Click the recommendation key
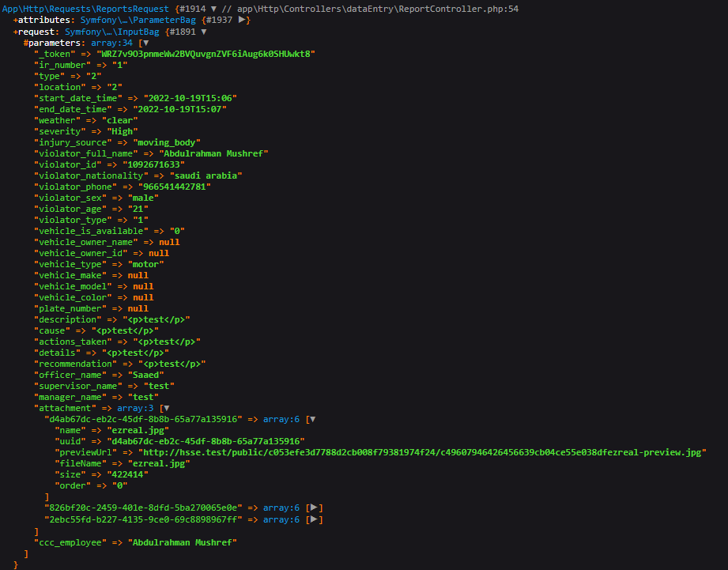This screenshot has width=728, height=570. click(x=76, y=364)
